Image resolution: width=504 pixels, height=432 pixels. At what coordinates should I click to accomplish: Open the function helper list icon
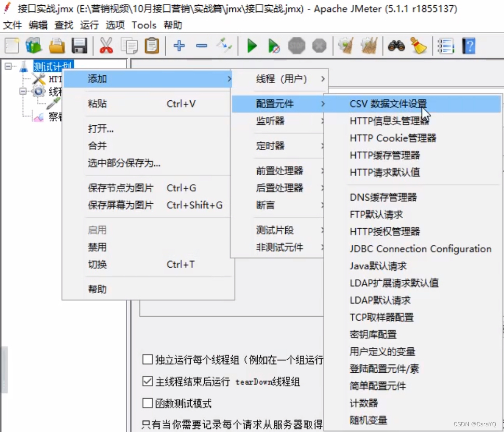(x=446, y=46)
